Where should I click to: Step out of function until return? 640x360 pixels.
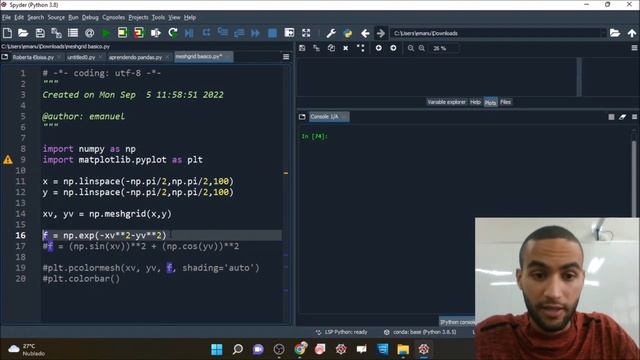(239, 33)
